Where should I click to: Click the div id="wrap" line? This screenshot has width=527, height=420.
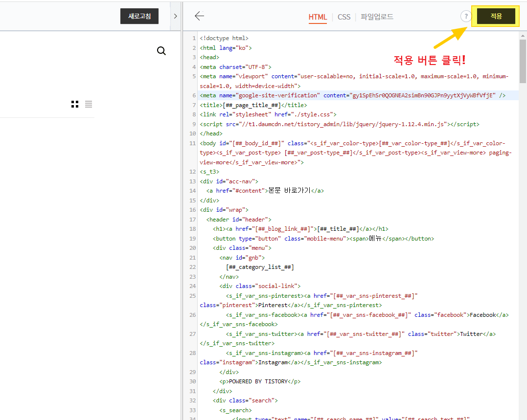tap(224, 210)
